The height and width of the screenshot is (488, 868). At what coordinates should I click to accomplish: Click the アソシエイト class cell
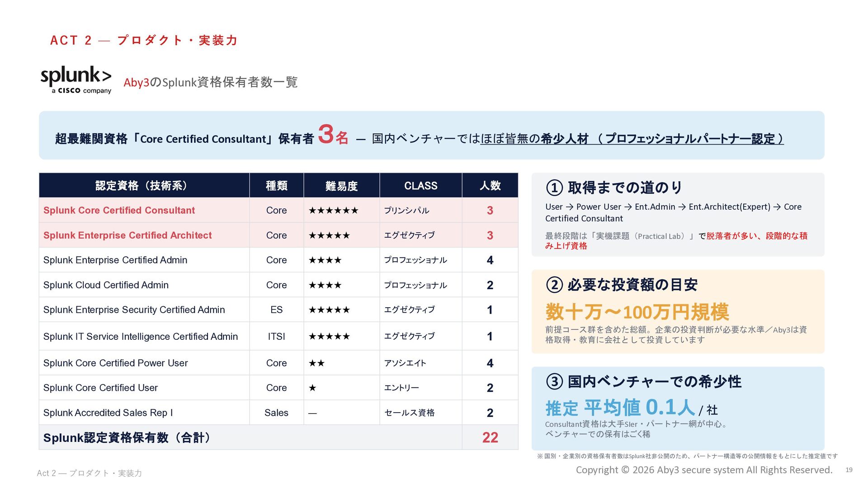[421, 363]
